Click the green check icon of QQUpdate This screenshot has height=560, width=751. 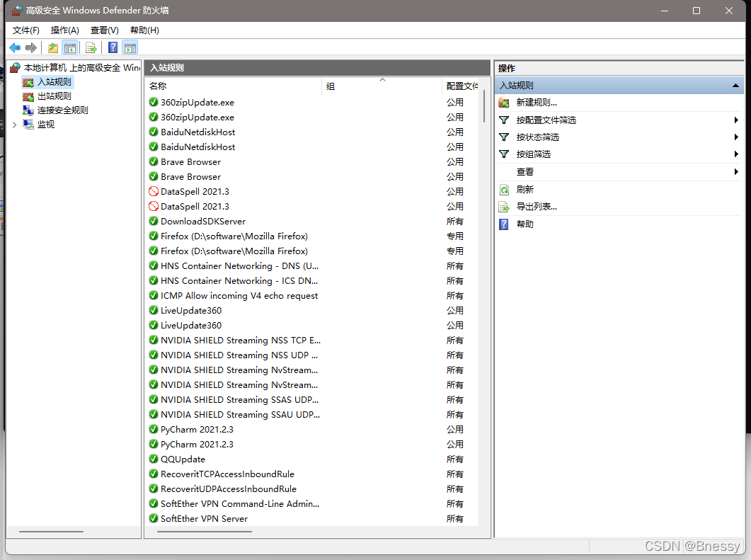[154, 459]
